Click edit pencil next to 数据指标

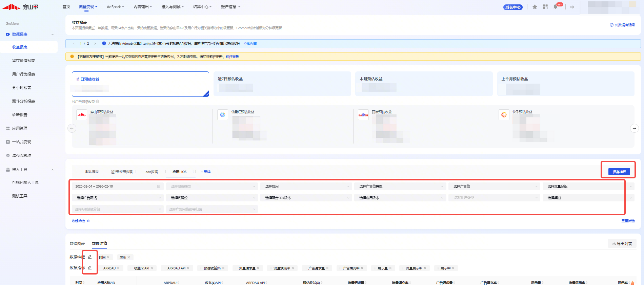(x=90, y=268)
